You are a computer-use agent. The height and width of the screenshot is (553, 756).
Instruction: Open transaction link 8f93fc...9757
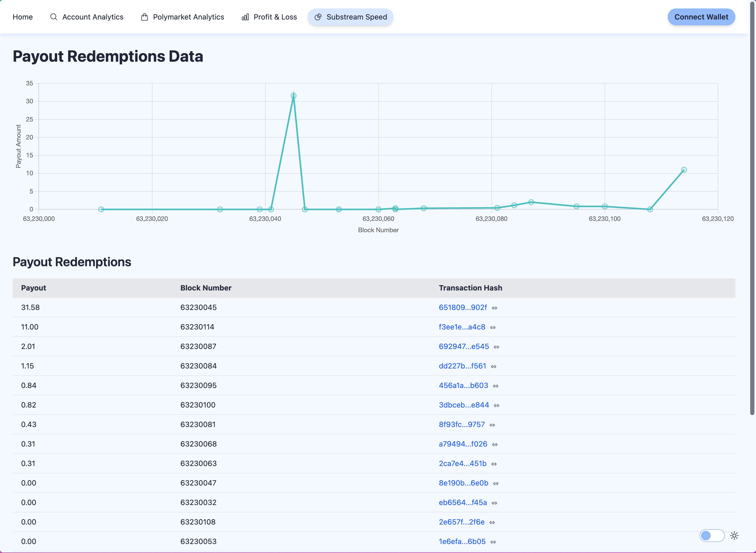coord(462,424)
